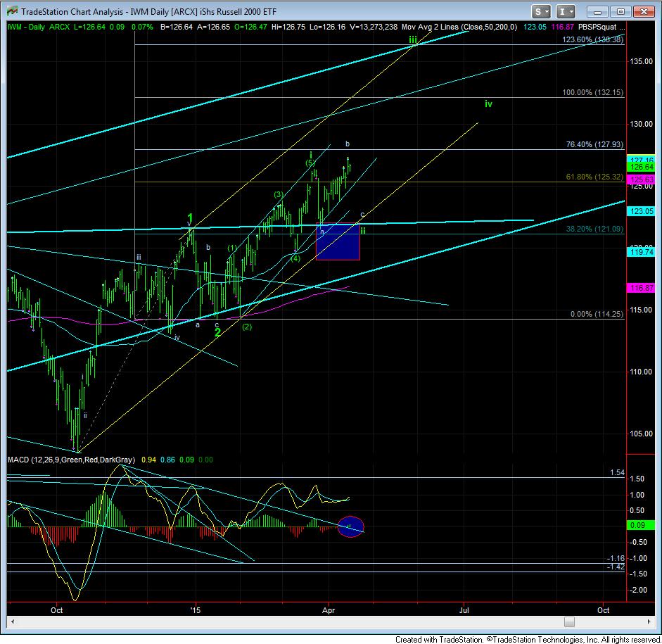
Task: Click the 105.00 price axis label
Action: pyautogui.click(x=642, y=434)
